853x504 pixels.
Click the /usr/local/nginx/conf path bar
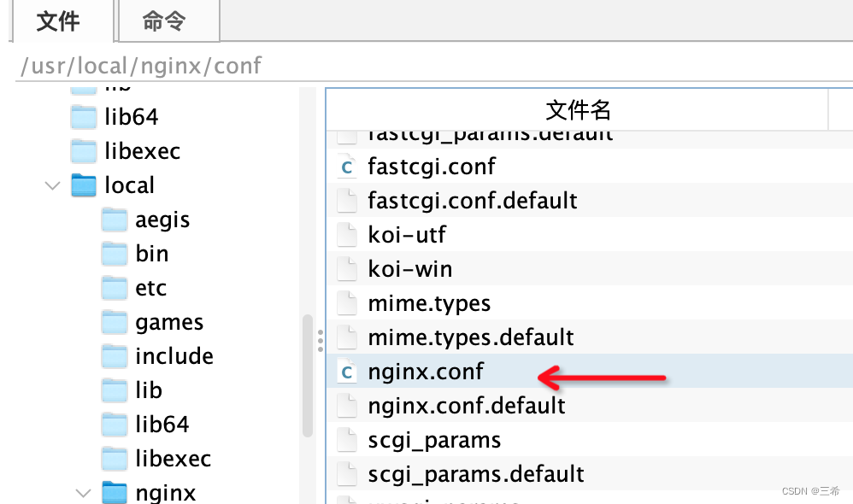pos(139,65)
